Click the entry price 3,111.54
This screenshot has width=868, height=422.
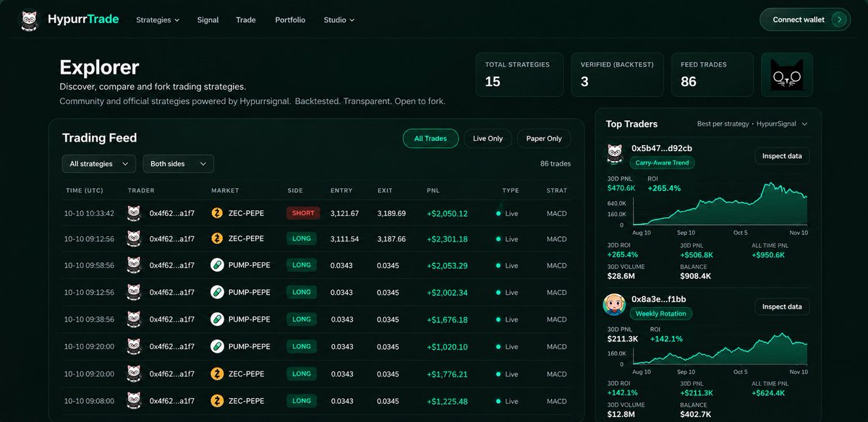(344, 239)
